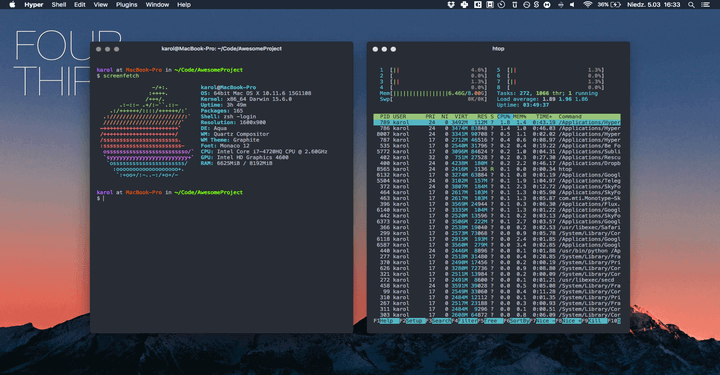Image resolution: width=720 pixels, height=375 pixels.
Task: Click the battery 36% indicator
Action: point(609,5)
